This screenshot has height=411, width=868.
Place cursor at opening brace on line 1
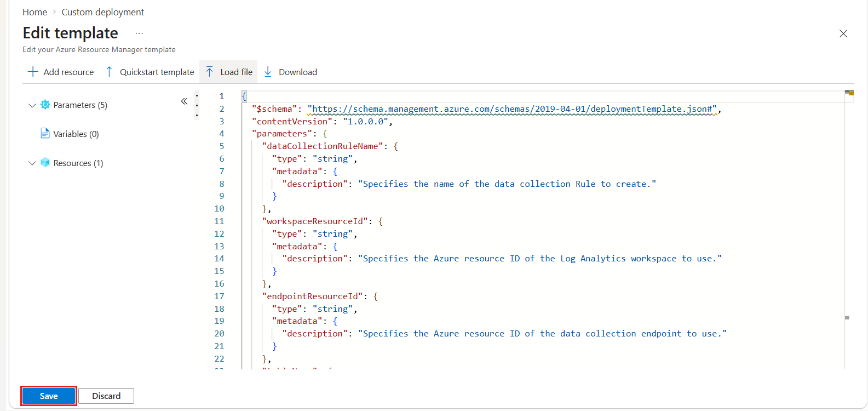click(244, 96)
